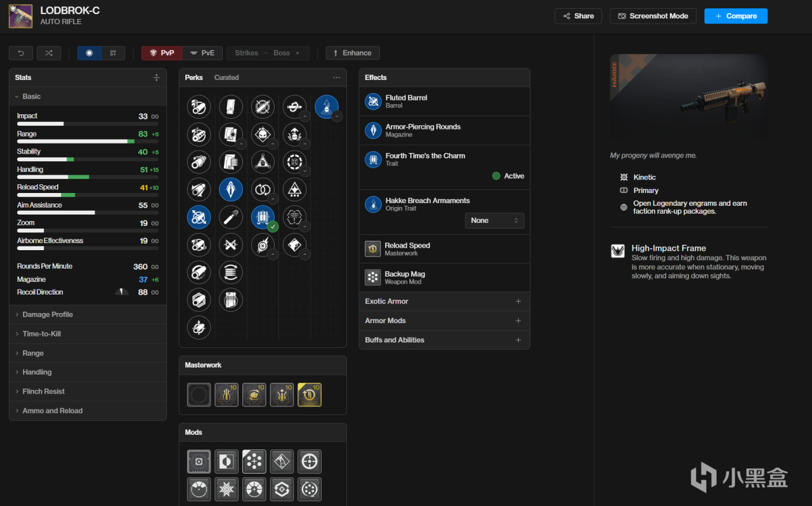Viewport: 812px width, 506px height.
Task: Click the Share button
Action: pos(579,16)
